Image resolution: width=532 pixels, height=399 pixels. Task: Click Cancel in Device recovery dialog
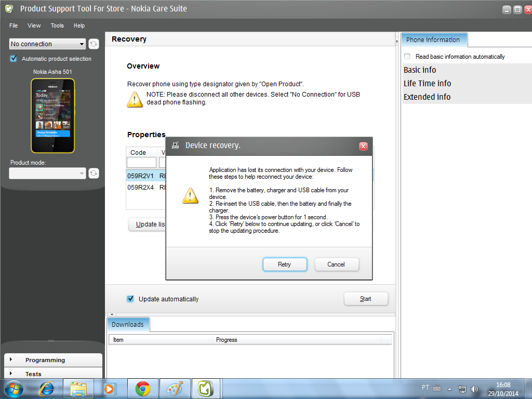(337, 264)
